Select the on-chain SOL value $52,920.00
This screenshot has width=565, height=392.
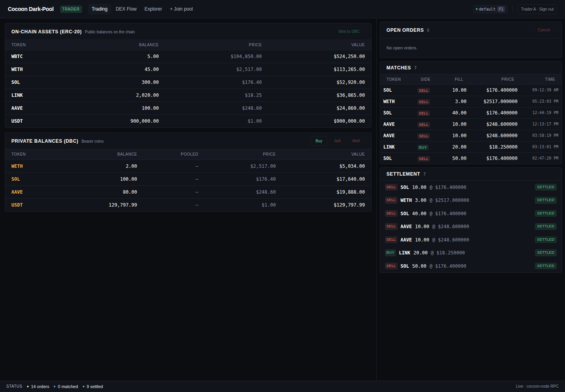pyautogui.click(x=350, y=82)
